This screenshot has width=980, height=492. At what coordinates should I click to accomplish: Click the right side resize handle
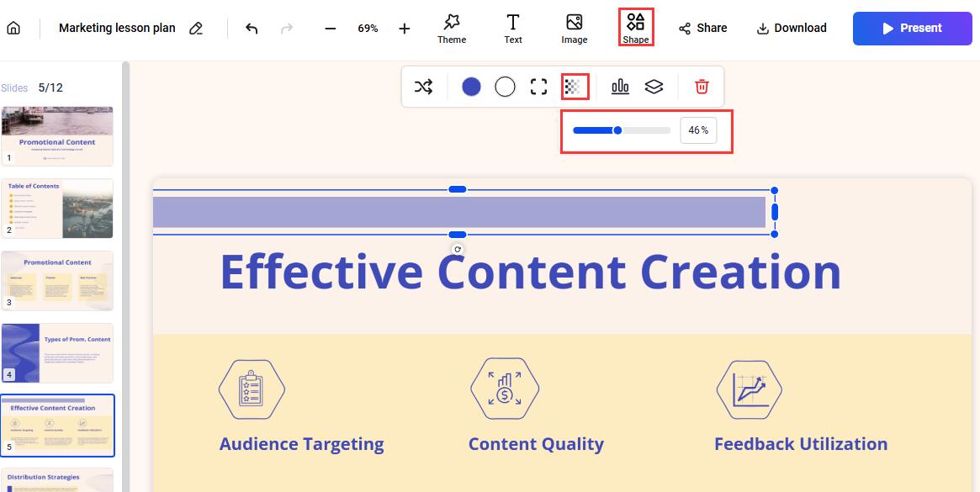pyautogui.click(x=775, y=212)
